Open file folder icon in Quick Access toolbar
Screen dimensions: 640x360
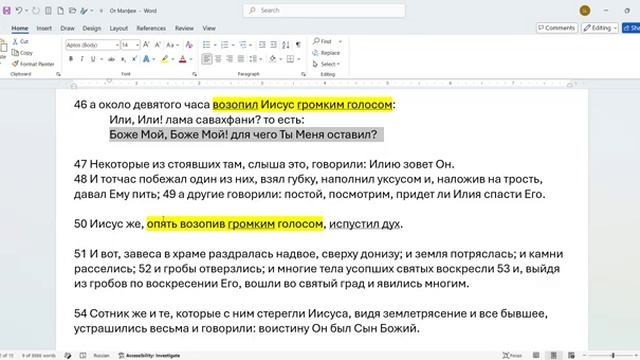point(72,11)
